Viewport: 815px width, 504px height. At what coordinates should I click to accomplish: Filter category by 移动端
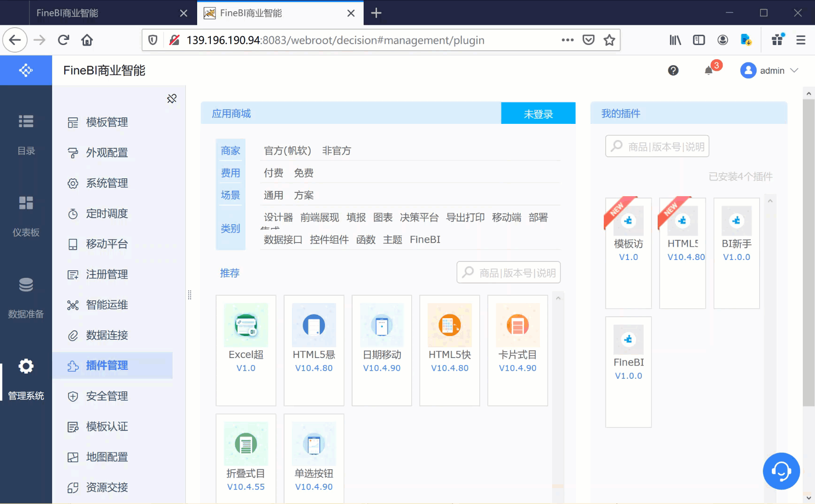(507, 217)
